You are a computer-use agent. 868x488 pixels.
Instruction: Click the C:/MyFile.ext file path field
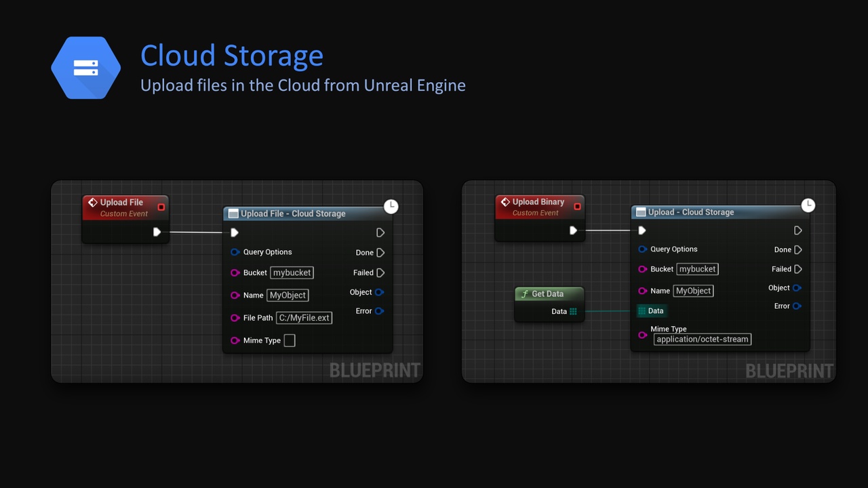tap(304, 318)
